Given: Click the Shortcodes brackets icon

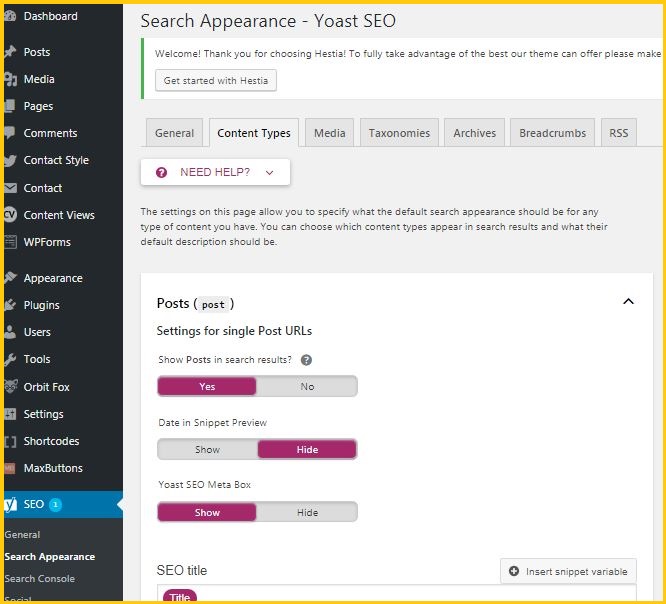Looking at the screenshot, I should [x=10, y=441].
